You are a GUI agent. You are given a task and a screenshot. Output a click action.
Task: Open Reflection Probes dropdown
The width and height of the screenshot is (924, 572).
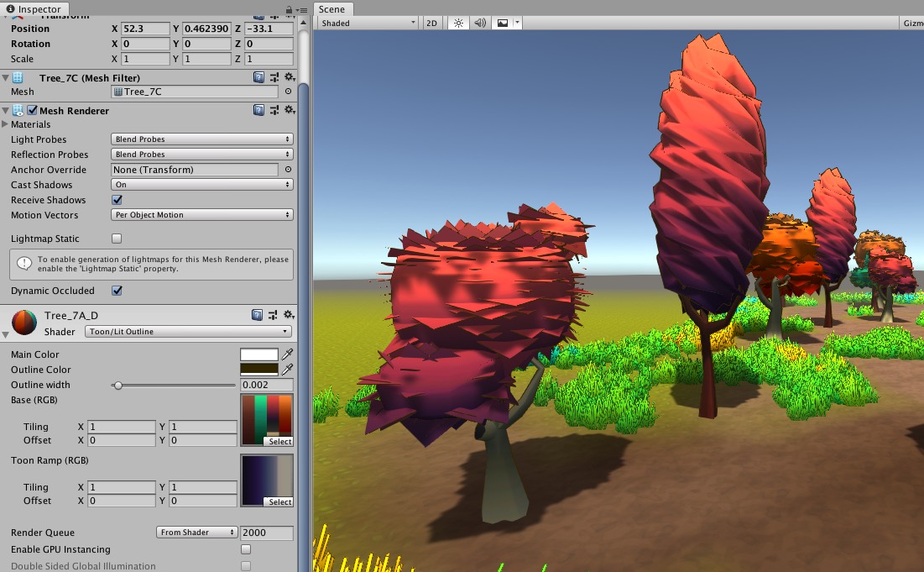(201, 155)
